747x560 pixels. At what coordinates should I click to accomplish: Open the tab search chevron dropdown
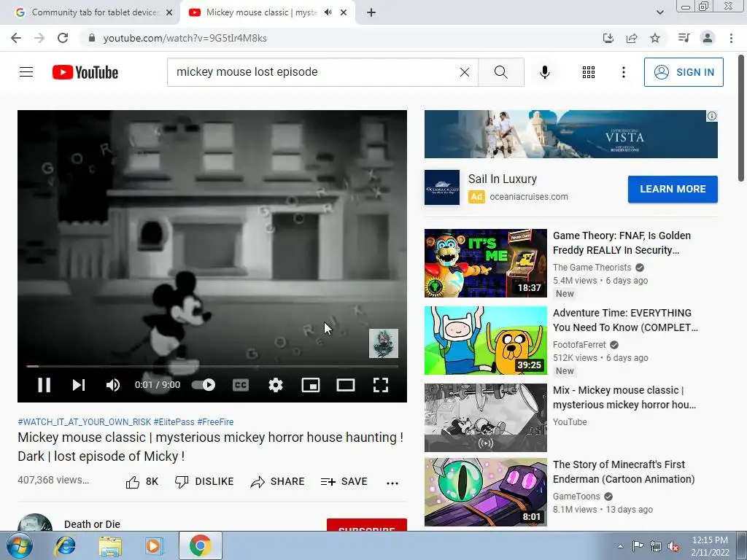coord(659,12)
